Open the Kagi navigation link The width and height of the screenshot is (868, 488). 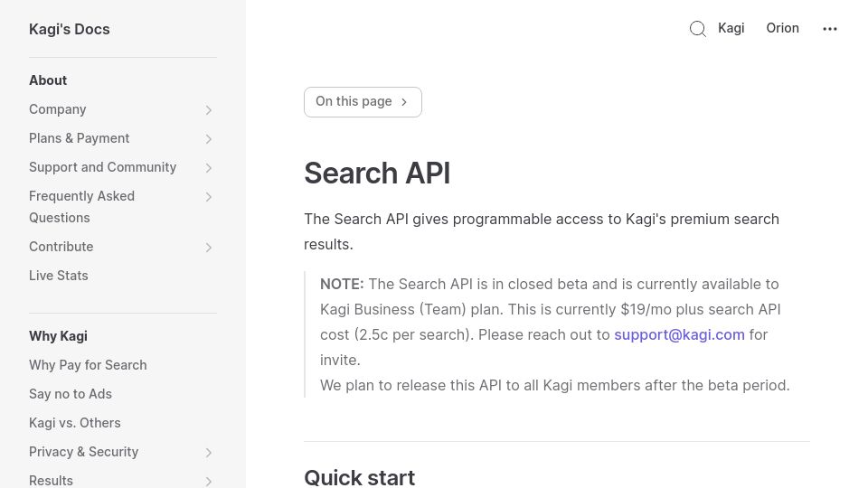[x=731, y=28]
